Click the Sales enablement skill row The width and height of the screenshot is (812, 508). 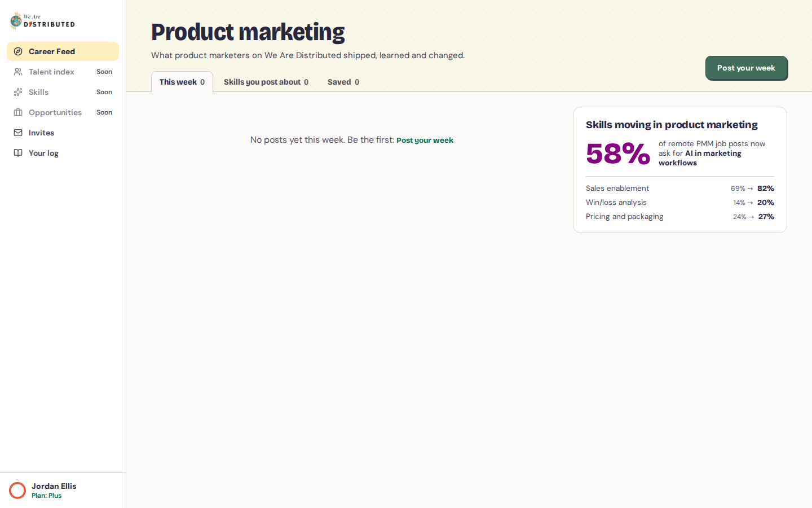point(680,188)
